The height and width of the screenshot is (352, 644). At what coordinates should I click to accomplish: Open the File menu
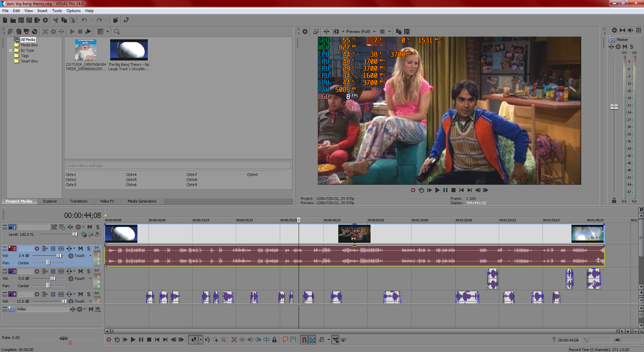(x=5, y=11)
